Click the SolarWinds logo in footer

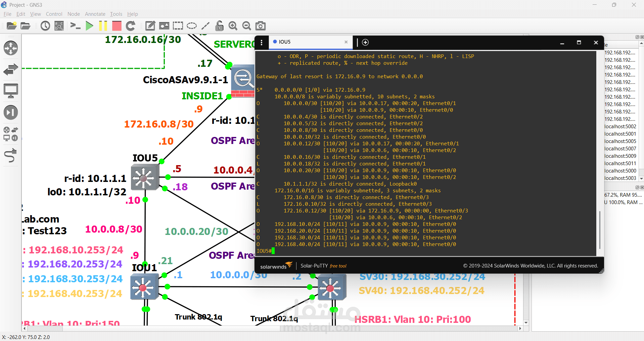point(276,265)
